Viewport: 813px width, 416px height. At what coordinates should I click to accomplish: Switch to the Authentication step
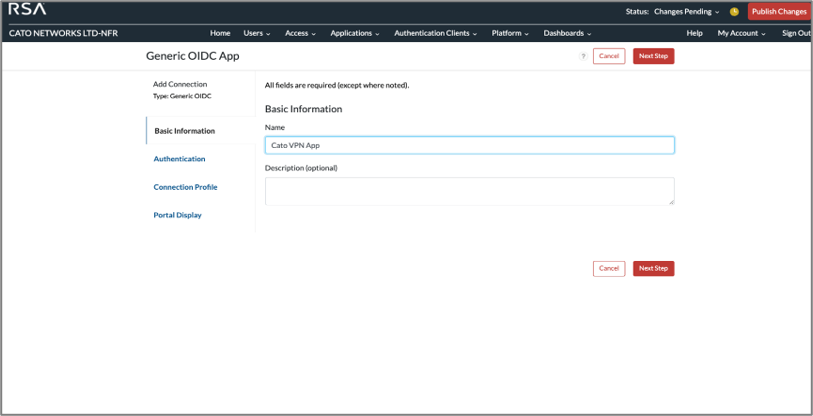(x=179, y=159)
